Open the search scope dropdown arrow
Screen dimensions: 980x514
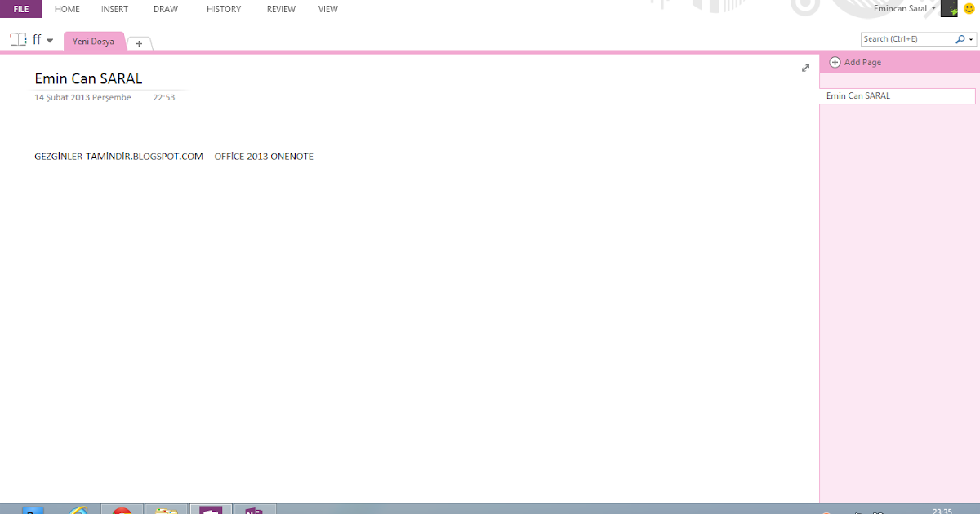[971, 39]
